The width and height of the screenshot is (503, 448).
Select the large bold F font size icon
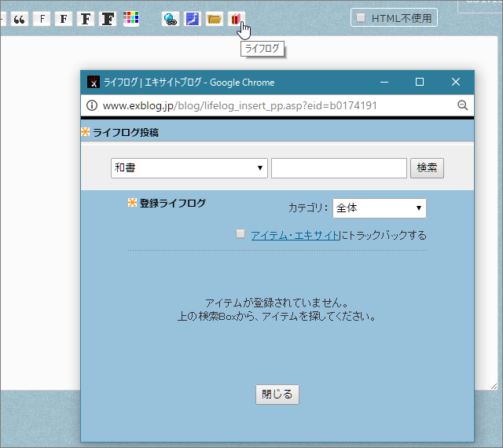click(86, 19)
